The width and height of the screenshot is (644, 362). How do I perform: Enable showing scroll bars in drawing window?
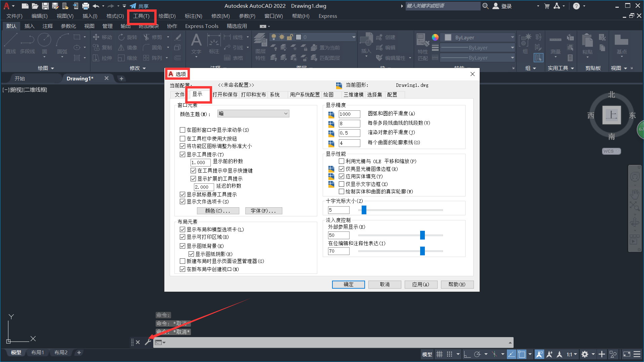(x=183, y=130)
